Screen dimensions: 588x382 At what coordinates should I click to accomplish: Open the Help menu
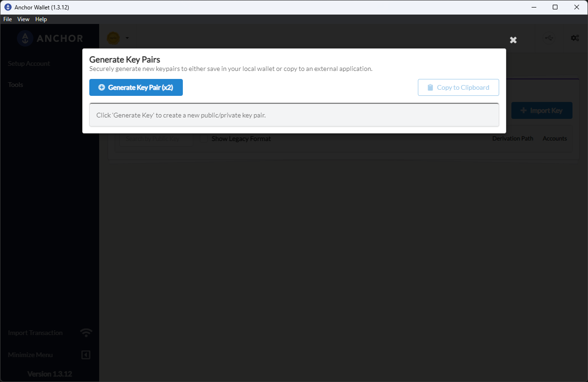[x=41, y=19]
